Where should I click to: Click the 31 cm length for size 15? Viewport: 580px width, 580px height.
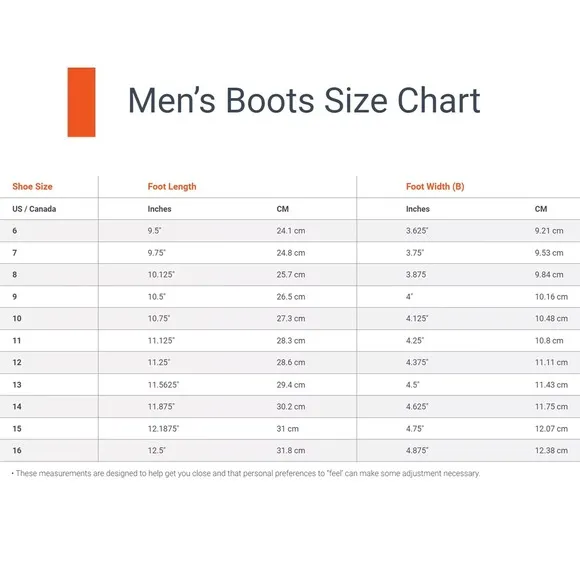[288, 429]
